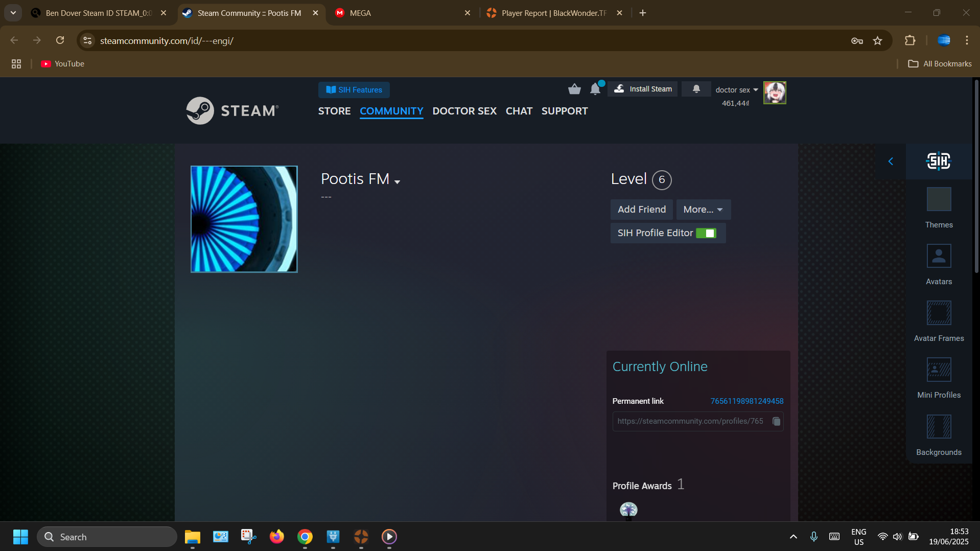The width and height of the screenshot is (980, 551).
Task: Go back in browser history
Action: pos(14,40)
